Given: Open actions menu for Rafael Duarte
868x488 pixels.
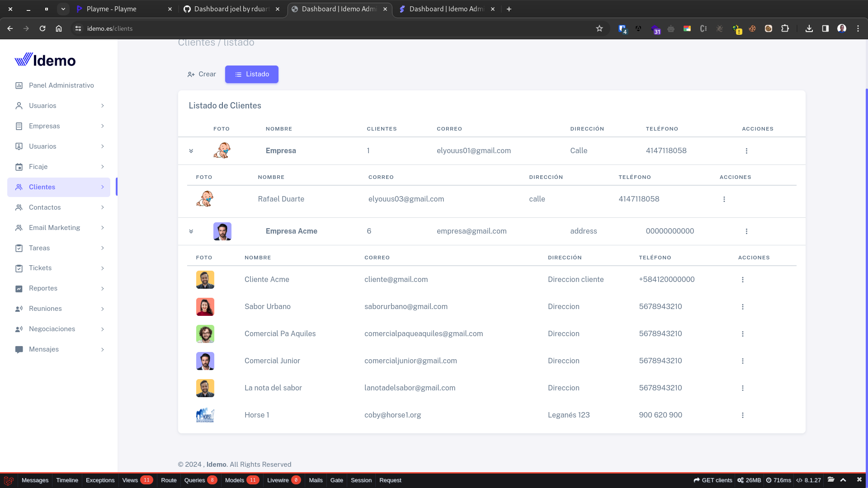Looking at the screenshot, I should tap(724, 199).
